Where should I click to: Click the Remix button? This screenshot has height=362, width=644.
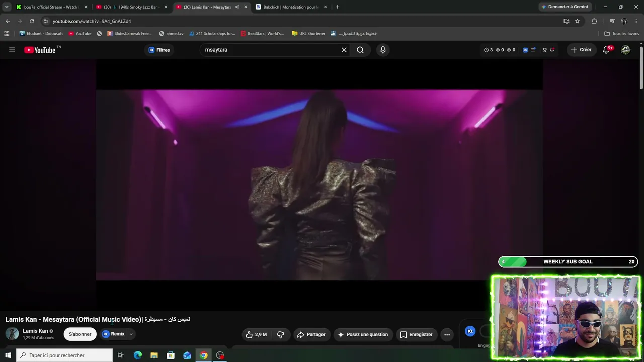tap(113, 334)
